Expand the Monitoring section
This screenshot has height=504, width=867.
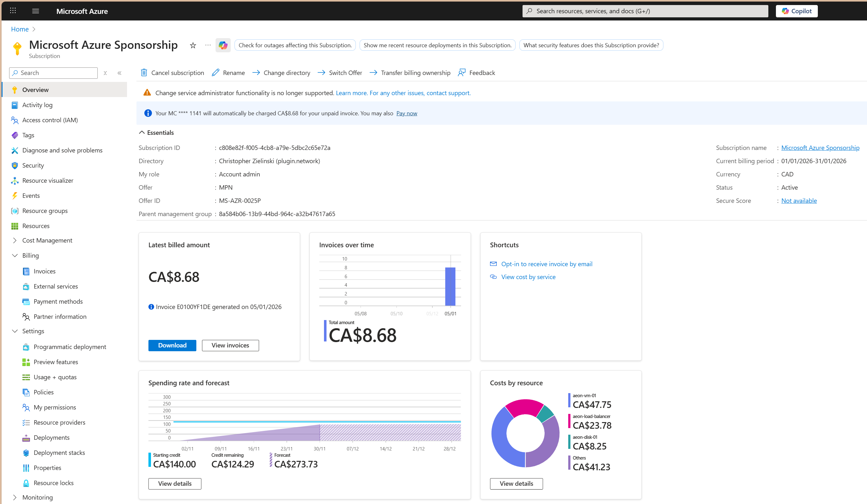15,497
